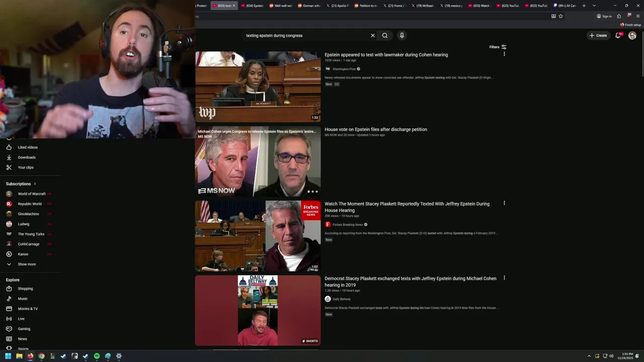Viewport: 644px width, 362px height.
Task: Open 'Watch The Moment Stacey Plaskett' video title
Action: (407, 207)
